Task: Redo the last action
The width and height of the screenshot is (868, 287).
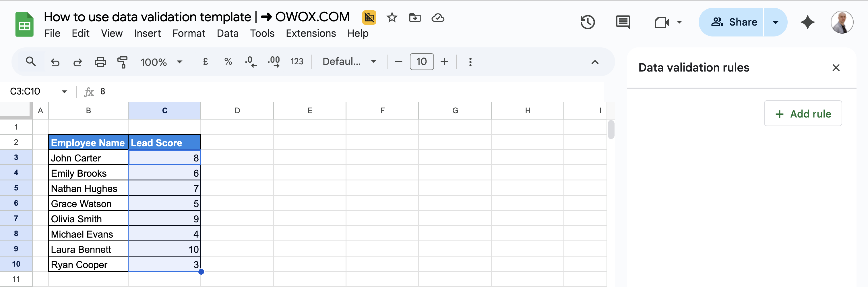Action: point(77,62)
